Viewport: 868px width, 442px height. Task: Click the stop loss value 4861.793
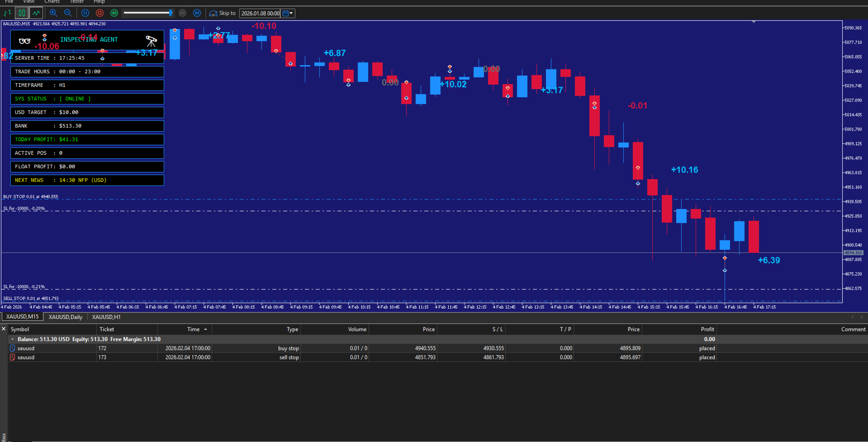(x=493, y=357)
